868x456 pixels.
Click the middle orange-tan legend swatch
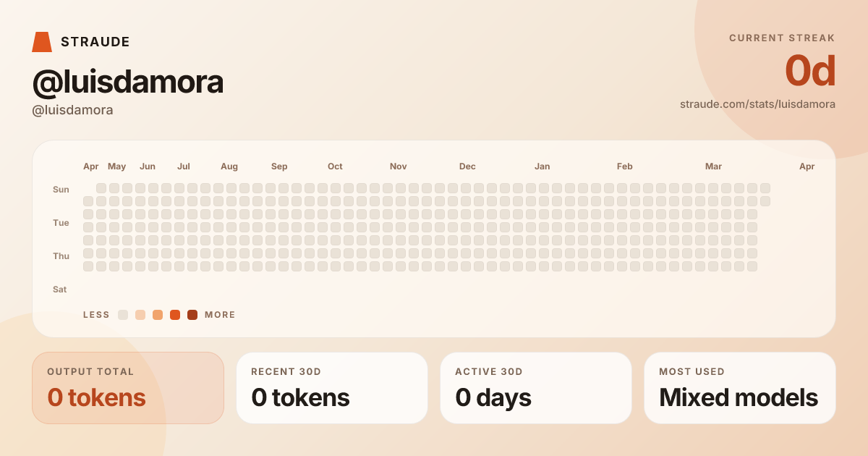pyautogui.click(x=158, y=315)
